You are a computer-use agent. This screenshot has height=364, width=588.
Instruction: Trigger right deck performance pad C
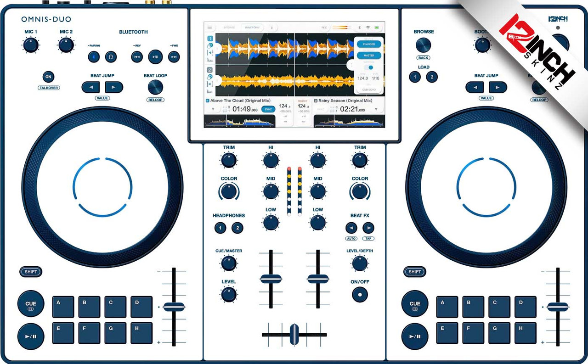pyautogui.click(x=499, y=307)
